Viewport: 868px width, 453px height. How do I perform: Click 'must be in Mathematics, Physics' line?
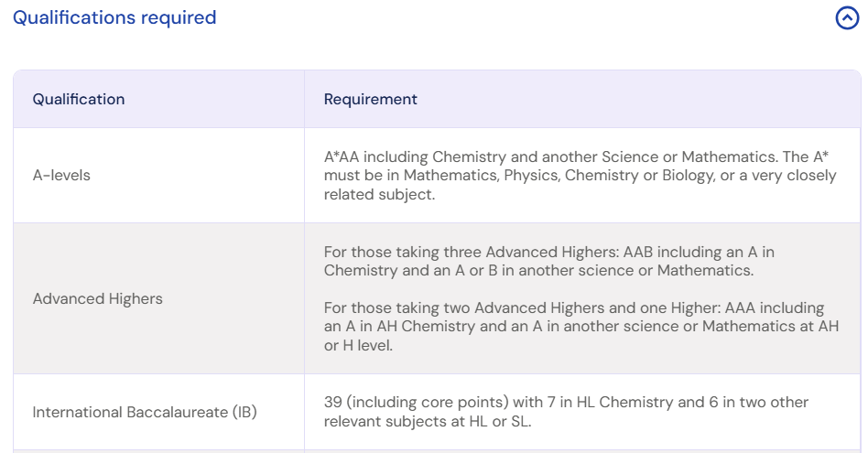point(580,176)
